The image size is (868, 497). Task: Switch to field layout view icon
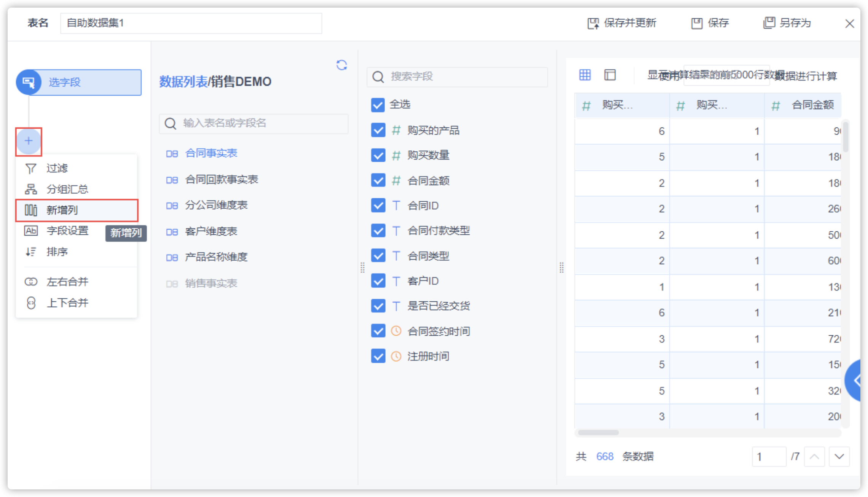[x=610, y=75]
